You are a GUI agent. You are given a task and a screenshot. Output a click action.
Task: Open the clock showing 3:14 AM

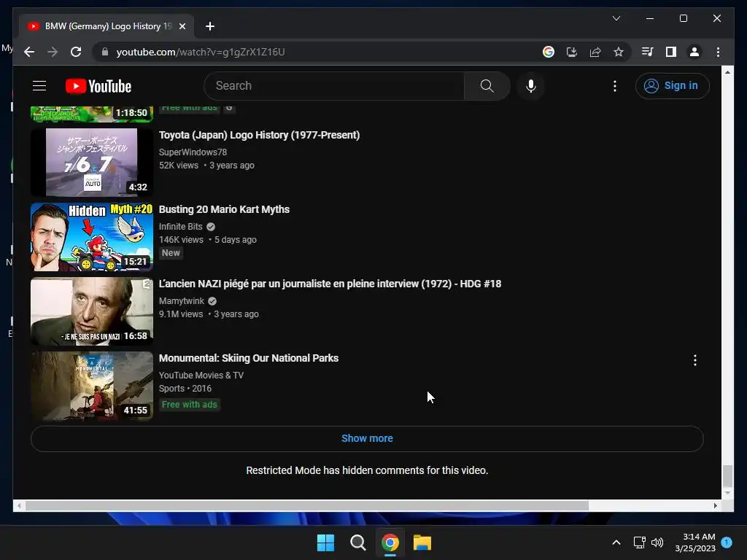[695, 542]
